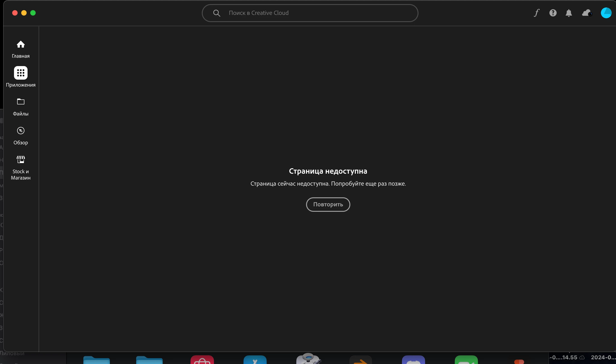Open notifications bell icon
Screen dimensions: 616x364
click(569, 13)
